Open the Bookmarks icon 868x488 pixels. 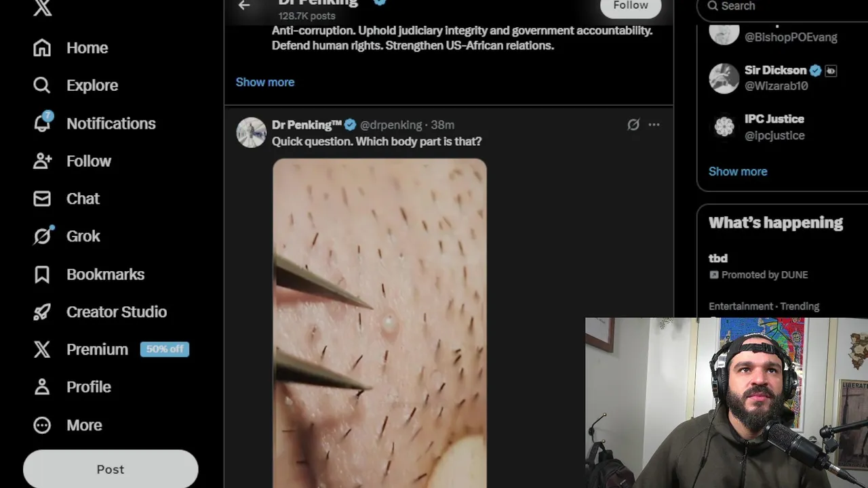coord(42,274)
